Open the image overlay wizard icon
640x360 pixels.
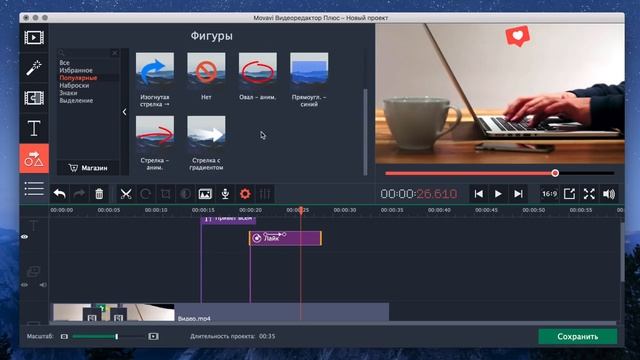tap(205, 194)
